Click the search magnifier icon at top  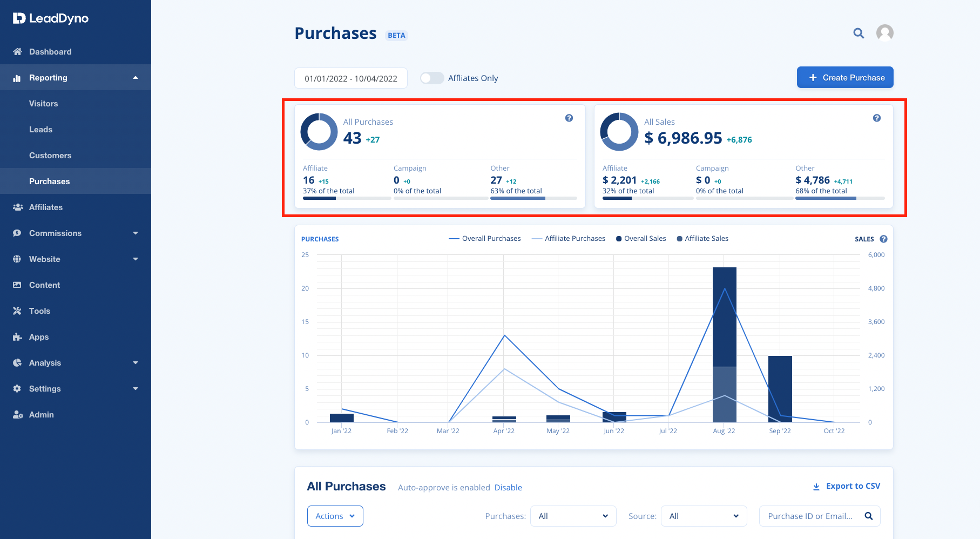coord(859,33)
